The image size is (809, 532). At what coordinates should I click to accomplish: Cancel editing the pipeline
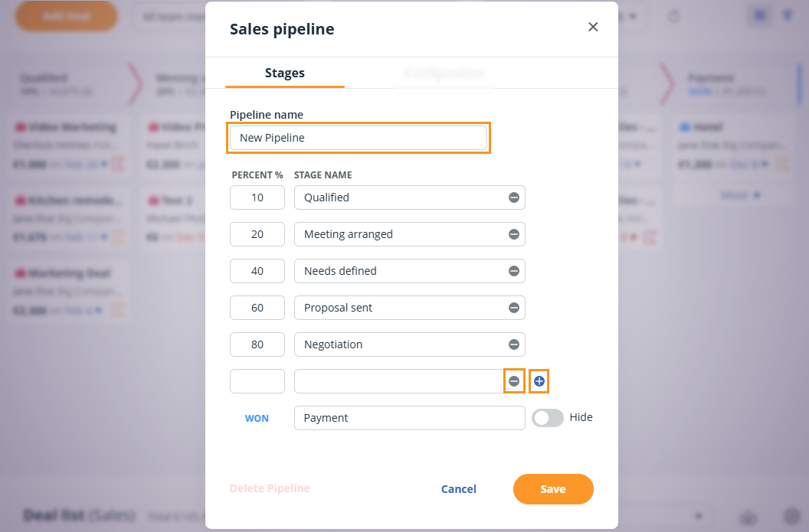pyautogui.click(x=458, y=488)
